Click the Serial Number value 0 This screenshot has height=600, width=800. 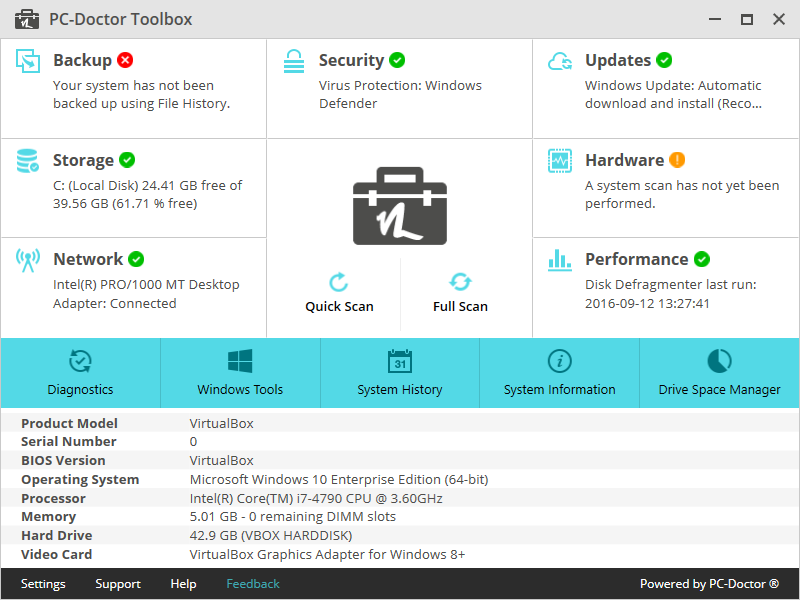tap(193, 442)
